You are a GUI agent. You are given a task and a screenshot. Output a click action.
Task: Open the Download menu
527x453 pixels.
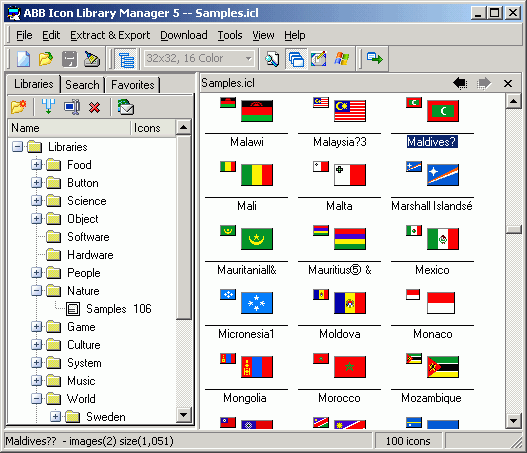(184, 35)
